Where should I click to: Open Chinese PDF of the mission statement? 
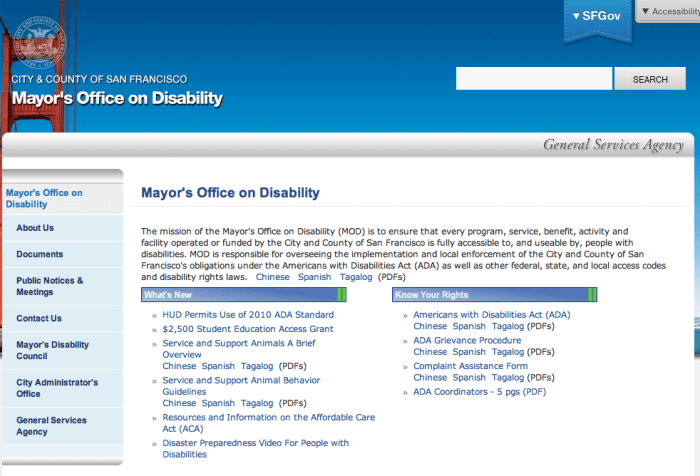tap(272, 277)
